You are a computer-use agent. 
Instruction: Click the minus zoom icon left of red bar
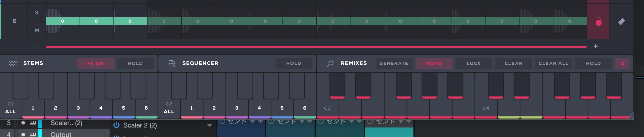click(x=37, y=46)
